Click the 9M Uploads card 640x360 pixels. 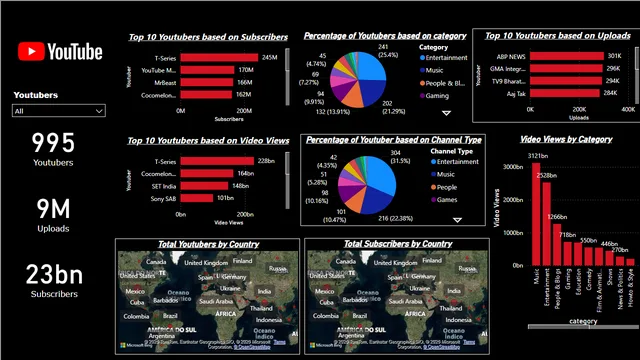pos(53,215)
